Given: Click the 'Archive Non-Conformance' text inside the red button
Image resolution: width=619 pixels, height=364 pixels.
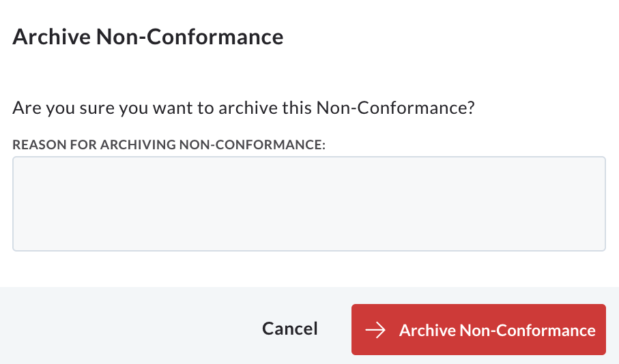Looking at the screenshot, I should coord(498,330).
